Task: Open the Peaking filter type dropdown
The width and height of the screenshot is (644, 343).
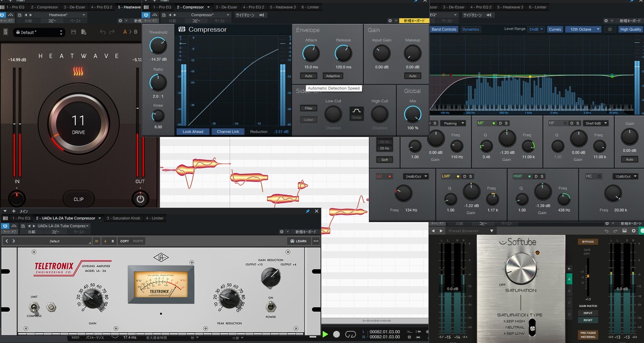Action: [x=454, y=123]
